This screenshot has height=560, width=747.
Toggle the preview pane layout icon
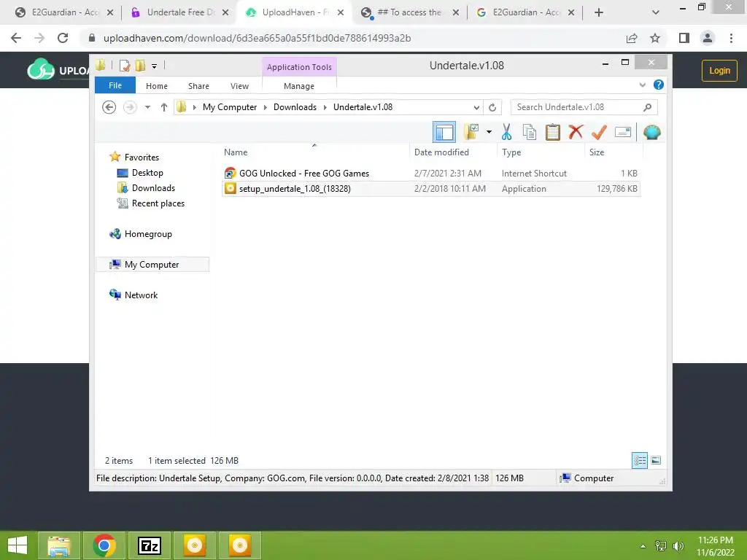pyautogui.click(x=444, y=132)
